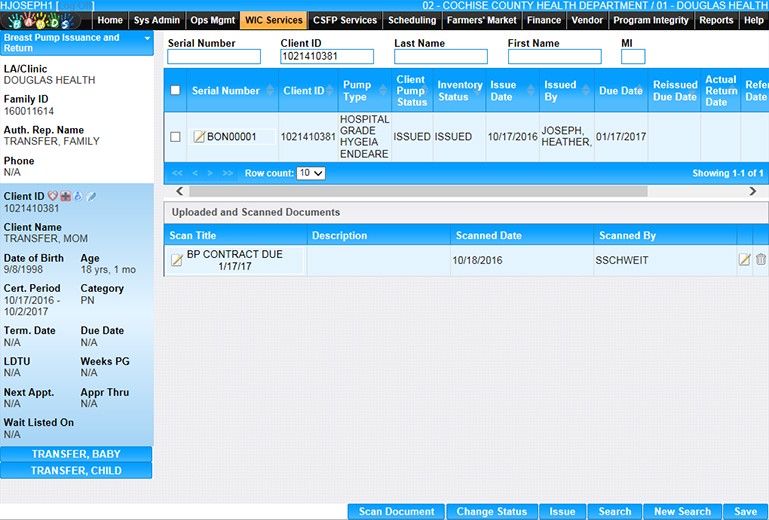The width and height of the screenshot is (769, 520).
Task: Toggle the select-all checkbox in table header
Action: point(176,91)
